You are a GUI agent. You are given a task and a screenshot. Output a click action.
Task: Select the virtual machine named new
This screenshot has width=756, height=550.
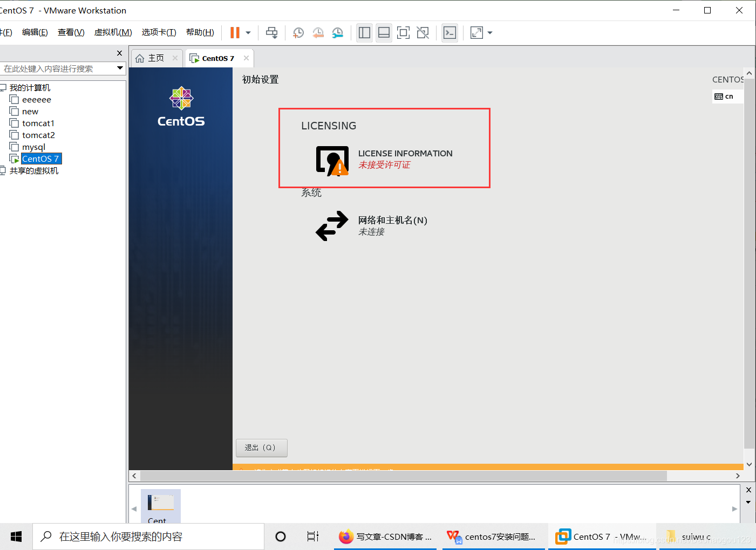point(30,112)
